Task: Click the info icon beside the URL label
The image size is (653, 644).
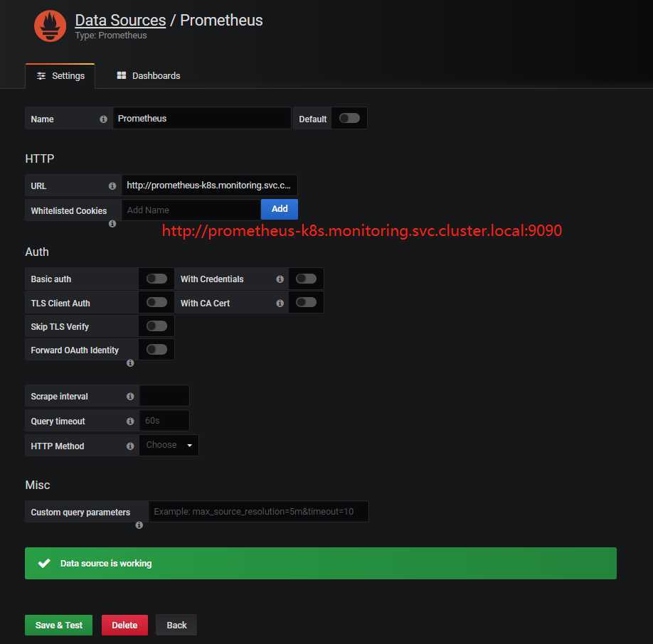Action: (x=112, y=186)
